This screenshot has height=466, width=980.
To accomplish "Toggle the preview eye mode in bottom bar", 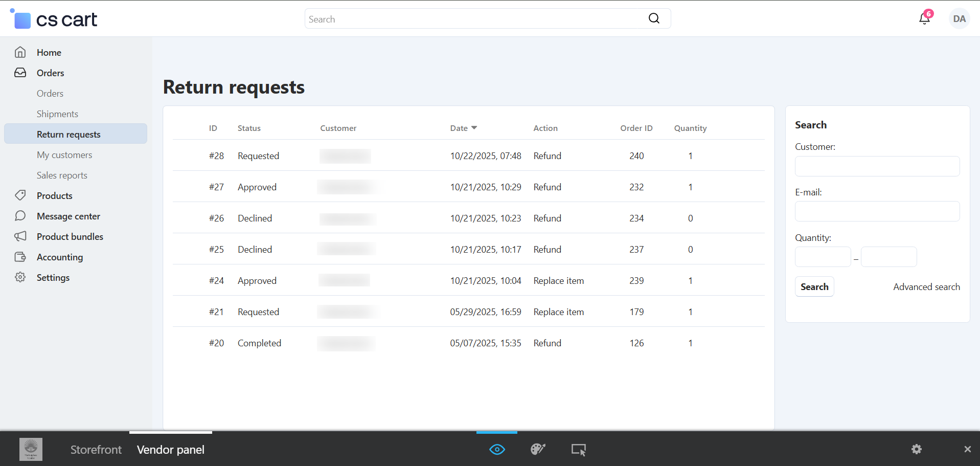I will (497, 450).
